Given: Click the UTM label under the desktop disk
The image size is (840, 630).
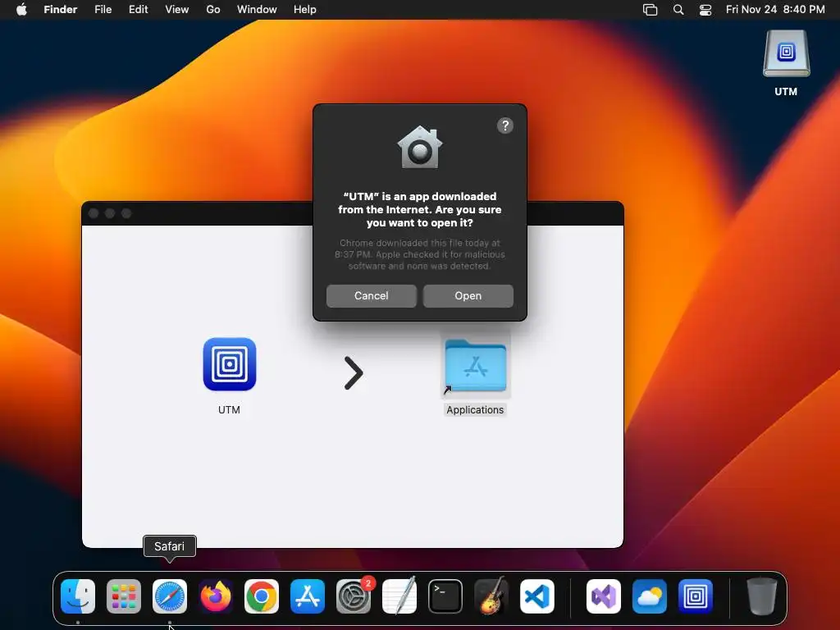Looking at the screenshot, I should [786, 92].
